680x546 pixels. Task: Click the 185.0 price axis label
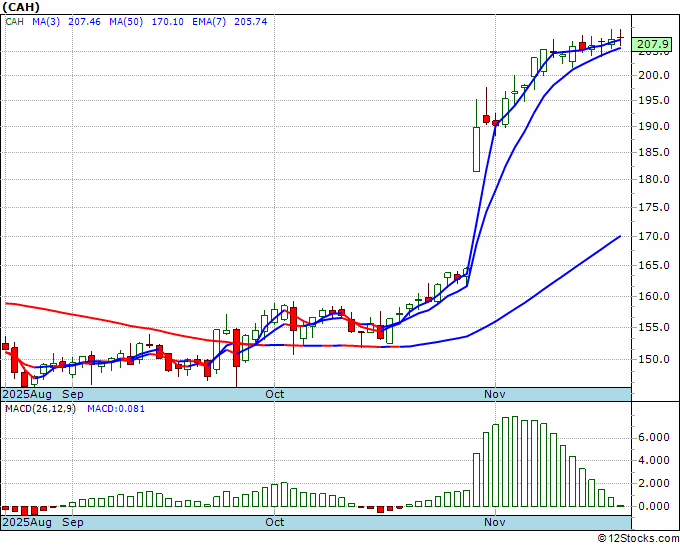pos(654,153)
